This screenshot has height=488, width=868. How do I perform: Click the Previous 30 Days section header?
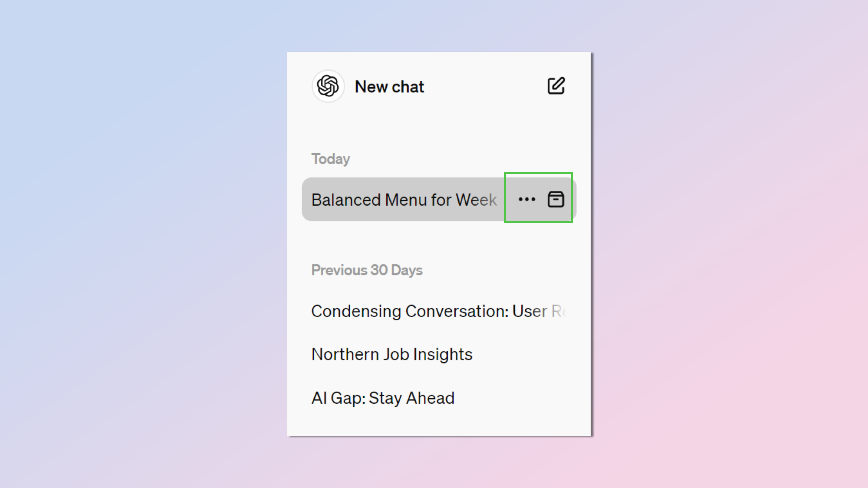(x=367, y=269)
